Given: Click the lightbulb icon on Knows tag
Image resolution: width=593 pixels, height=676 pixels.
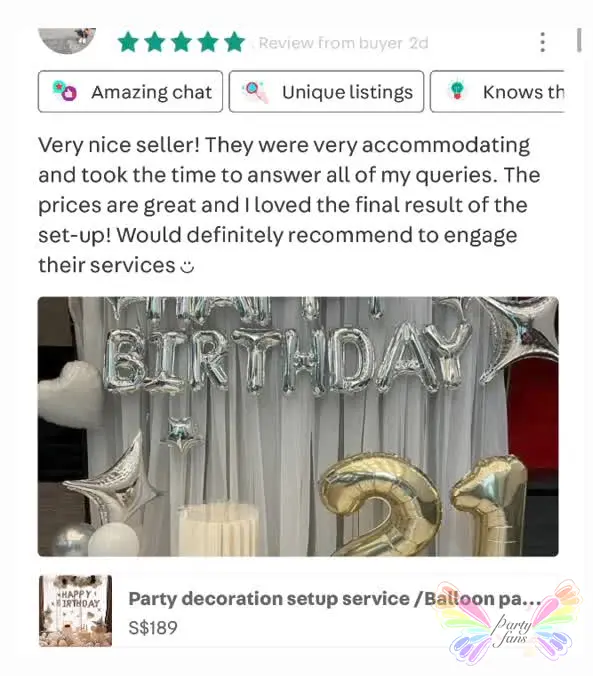Looking at the screenshot, I should (457, 90).
